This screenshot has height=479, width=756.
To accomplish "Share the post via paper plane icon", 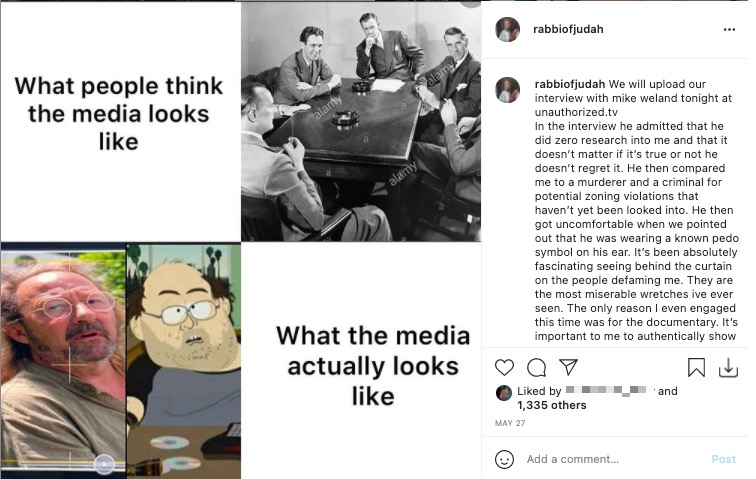I will pos(568,367).
